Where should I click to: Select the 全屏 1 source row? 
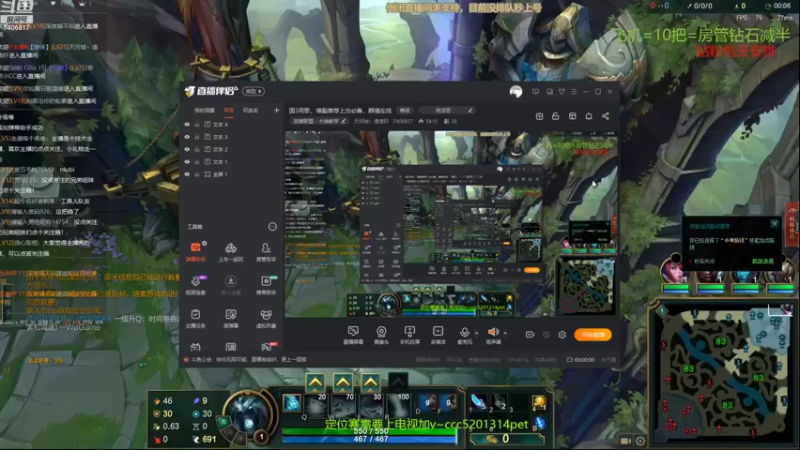(232, 174)
